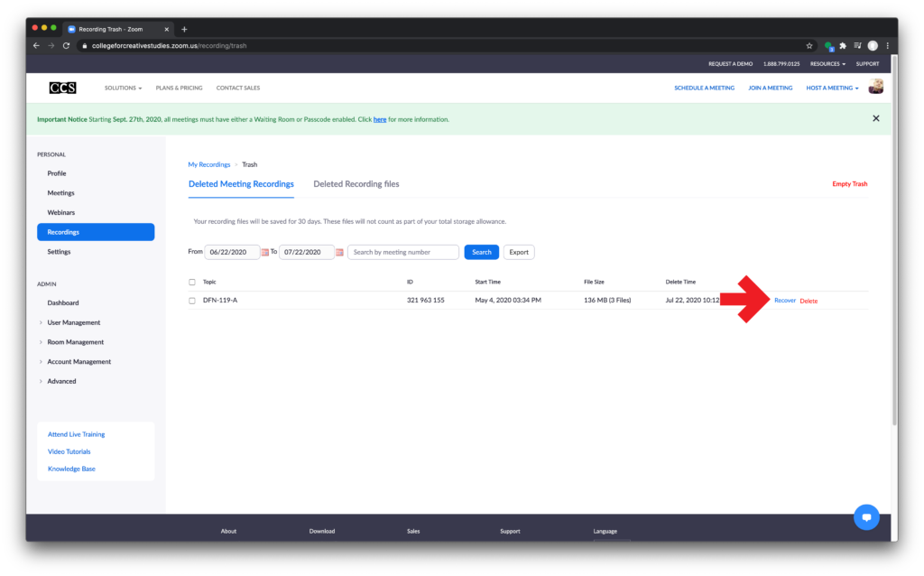Open Settings in the personal sidebar
Image resolution: width=924 pixels, height=576 pixels.
point(59,252)
